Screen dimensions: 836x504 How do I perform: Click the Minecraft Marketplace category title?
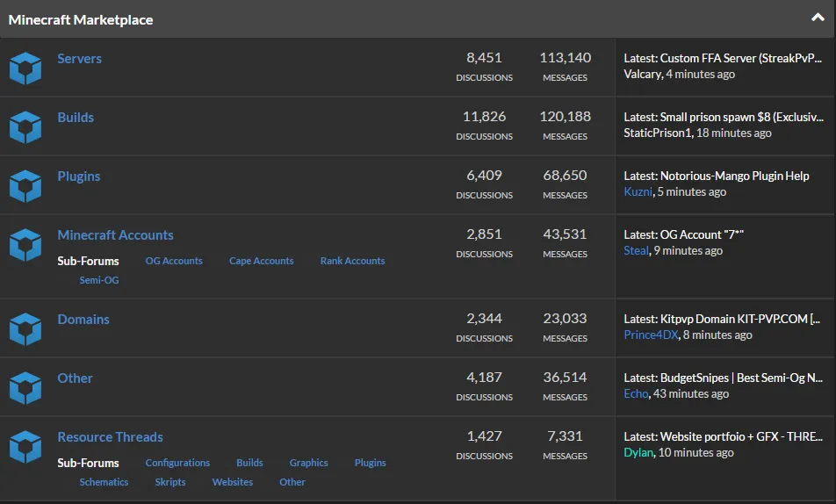tap(81, 19)
